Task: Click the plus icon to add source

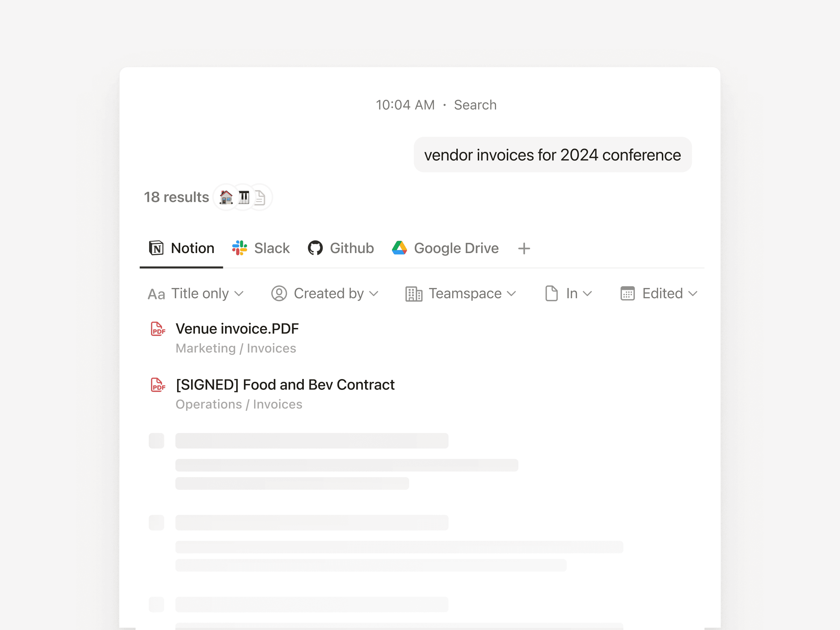Action: 524,249
